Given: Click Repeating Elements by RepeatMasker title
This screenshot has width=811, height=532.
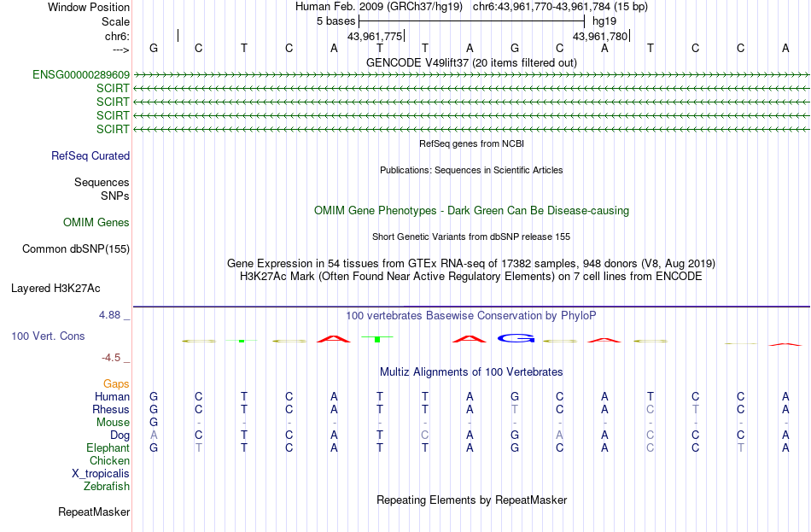Looking at the screenshot, I should click(x=471, y=500).
